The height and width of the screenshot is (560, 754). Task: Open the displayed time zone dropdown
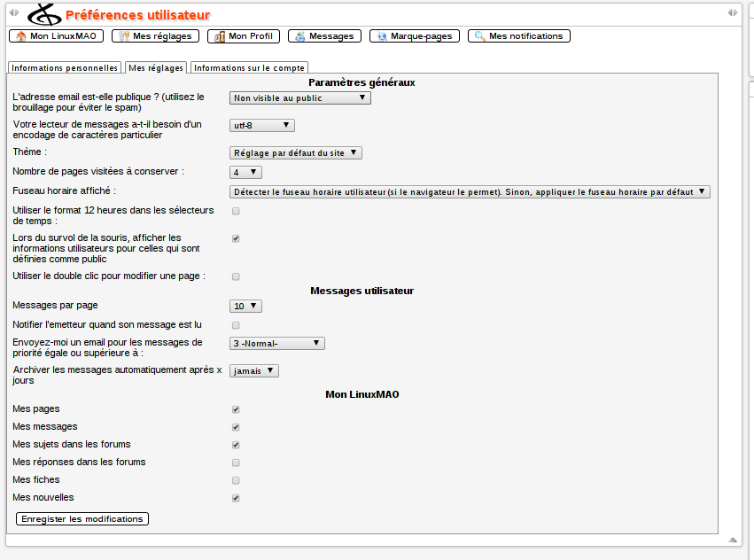pyautogui.click(x=470, y=191)
